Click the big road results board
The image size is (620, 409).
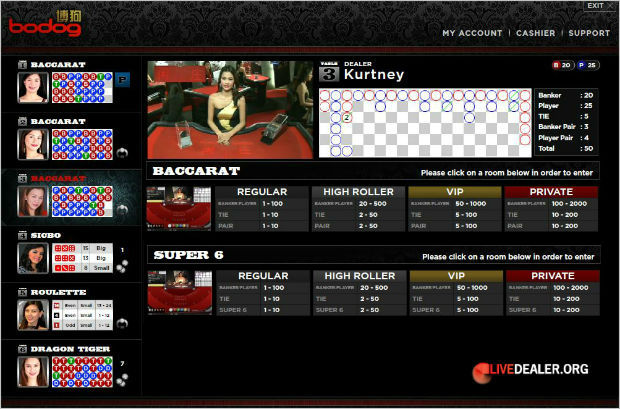[x=425, y=123]
